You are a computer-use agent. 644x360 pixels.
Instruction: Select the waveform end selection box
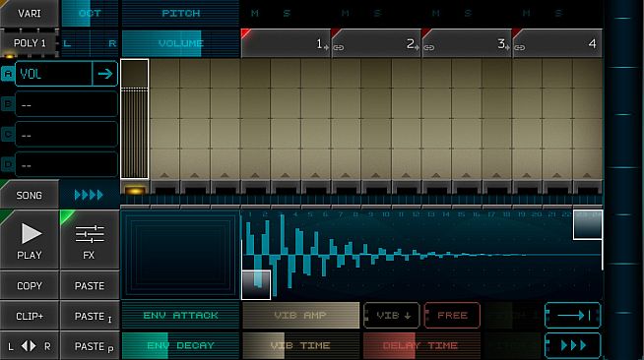tap(588, 224)
